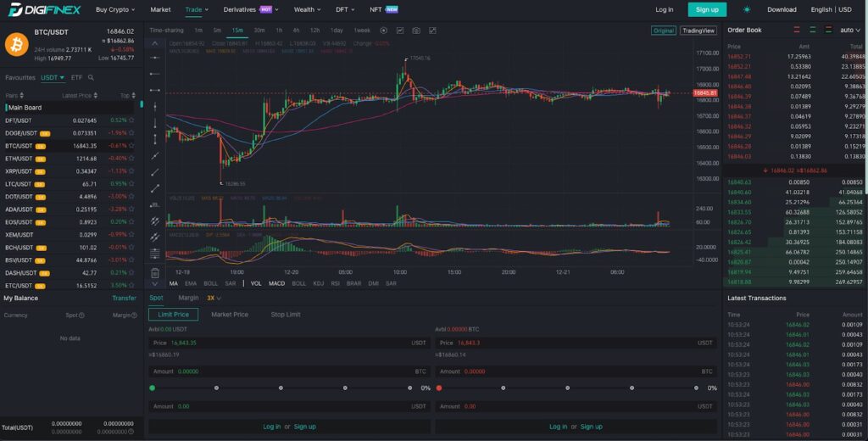Image resolution: width=868 pixels, height=441 pixels.
Task: Click the buy Price input field
Action: point(290,343)
